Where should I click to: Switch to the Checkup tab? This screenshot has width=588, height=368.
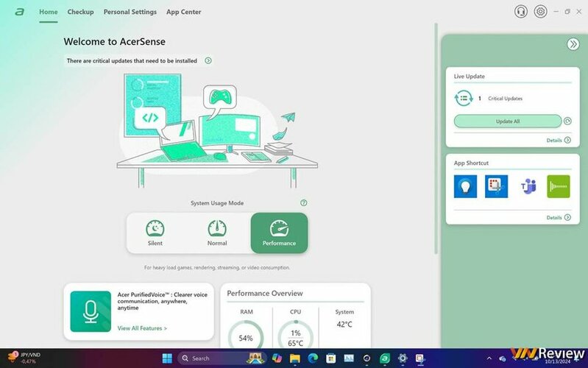coord(81,12)
